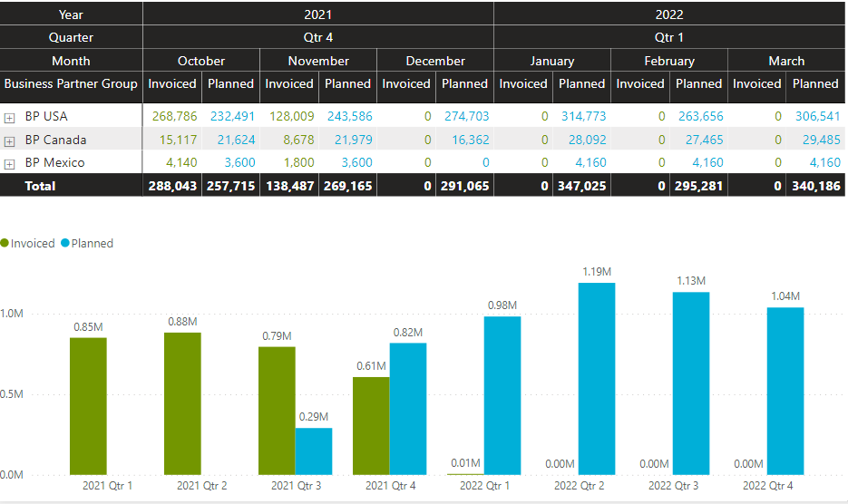This screenshot has height=504, width=848.
Task: Click 2022 Qtr 4 planned bar
Action: [x=785, y=391]
